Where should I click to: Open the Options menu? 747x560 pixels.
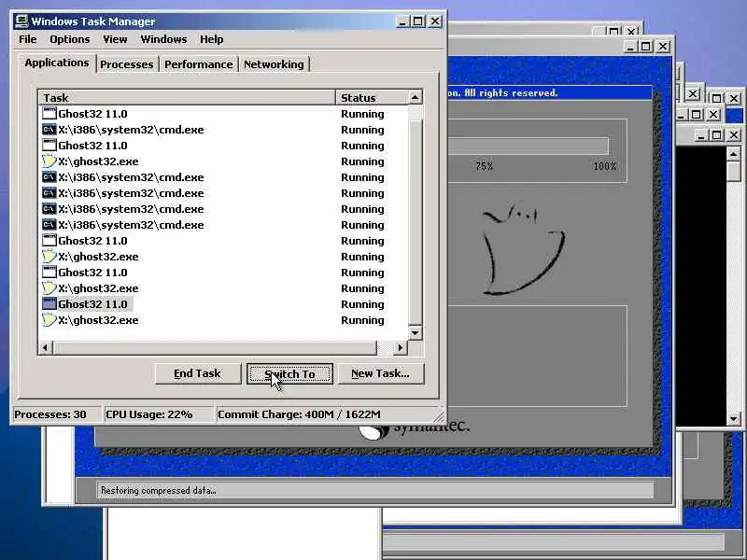[x=69, y=39]
